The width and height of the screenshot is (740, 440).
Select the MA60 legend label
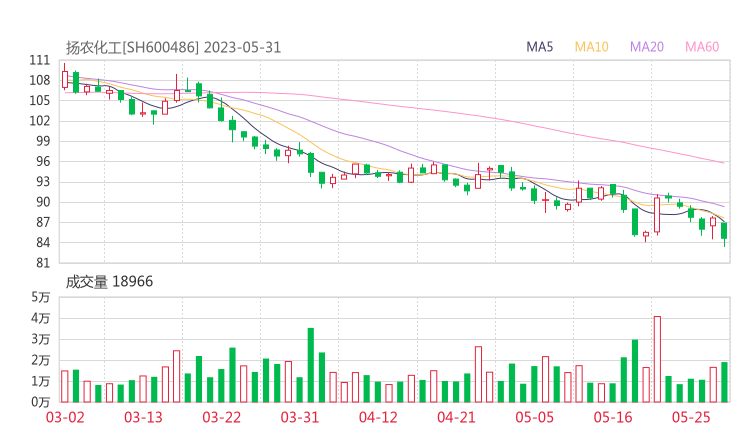click(x=702, y=47)
